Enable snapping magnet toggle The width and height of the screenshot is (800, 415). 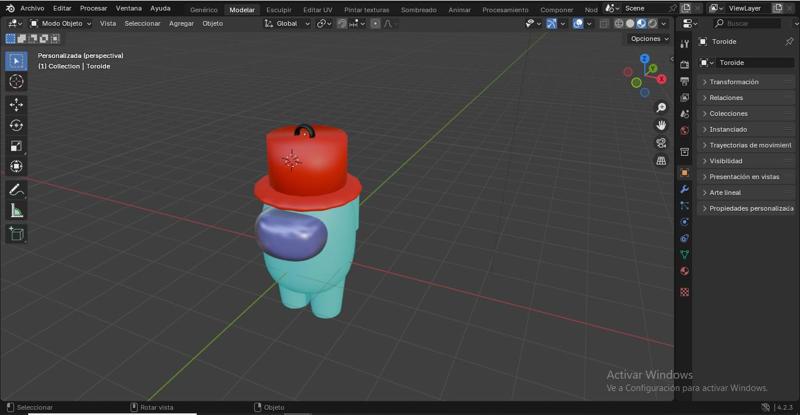pos(342,23)
